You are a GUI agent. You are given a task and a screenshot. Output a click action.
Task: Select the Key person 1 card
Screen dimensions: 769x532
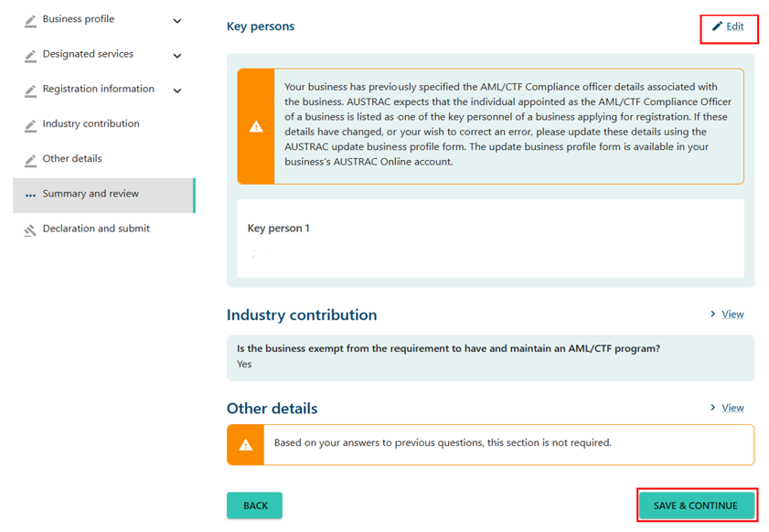[x=491, y=239]
